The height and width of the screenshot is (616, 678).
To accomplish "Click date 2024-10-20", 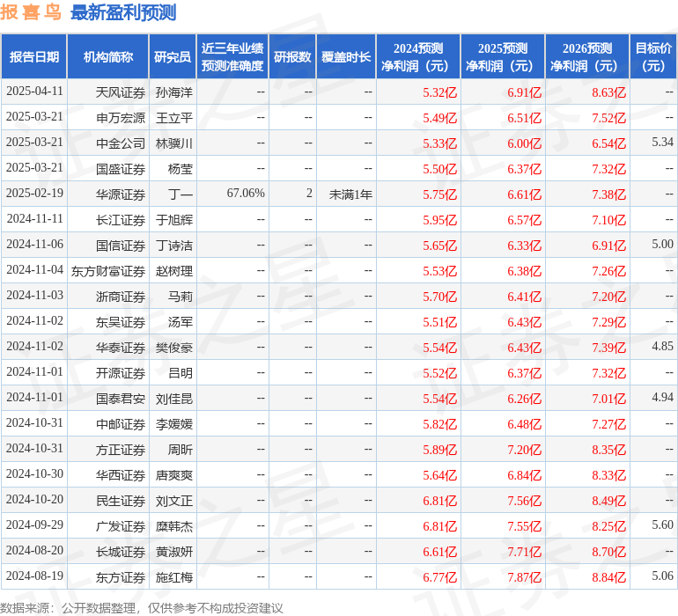I will 34,499.
